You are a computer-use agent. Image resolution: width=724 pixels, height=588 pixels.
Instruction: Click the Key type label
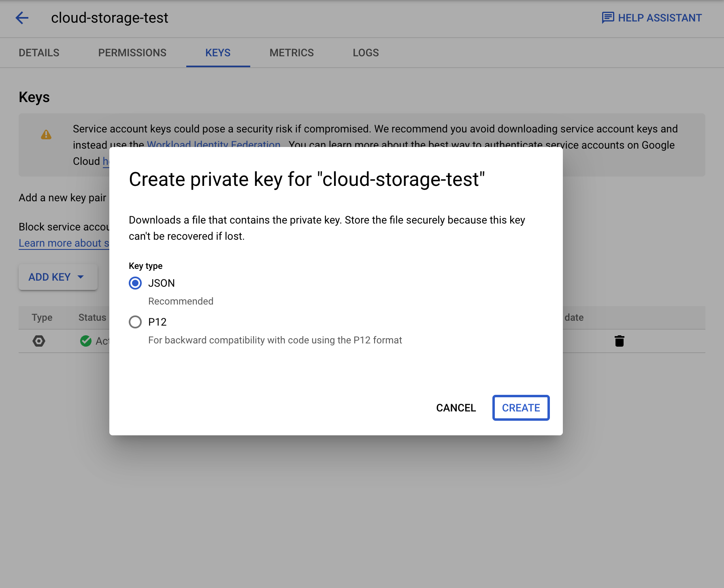tap(146, 266)
